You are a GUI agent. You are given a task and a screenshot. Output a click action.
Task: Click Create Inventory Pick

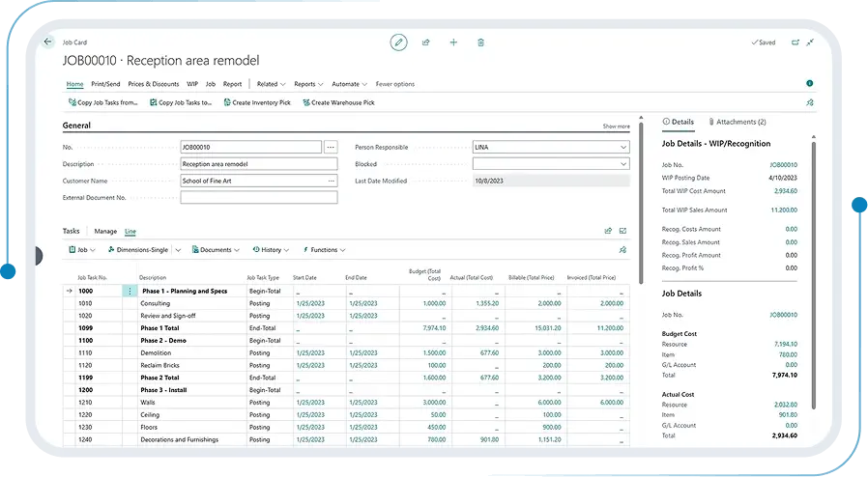[x=257, y=102]
